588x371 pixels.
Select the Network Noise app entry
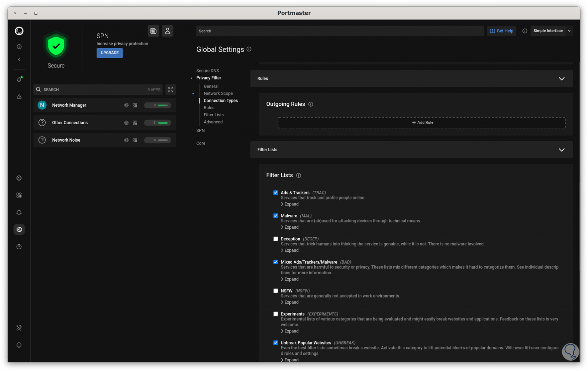point(105,140)
